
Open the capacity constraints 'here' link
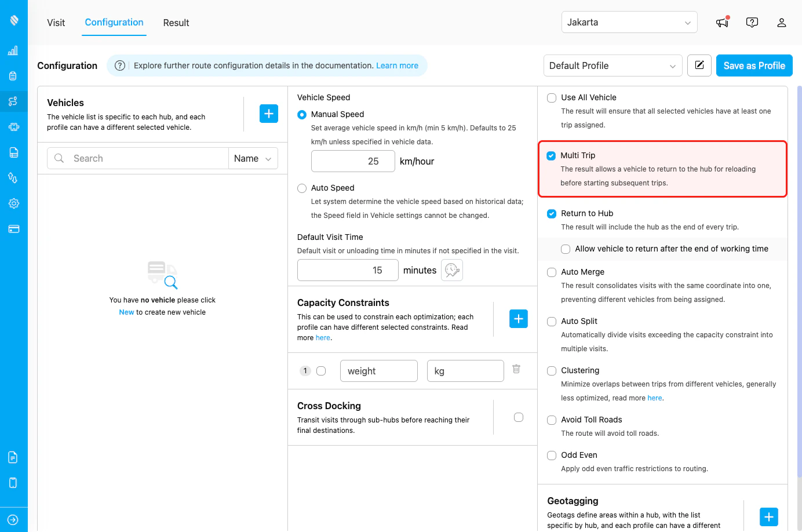pos(323,338)
